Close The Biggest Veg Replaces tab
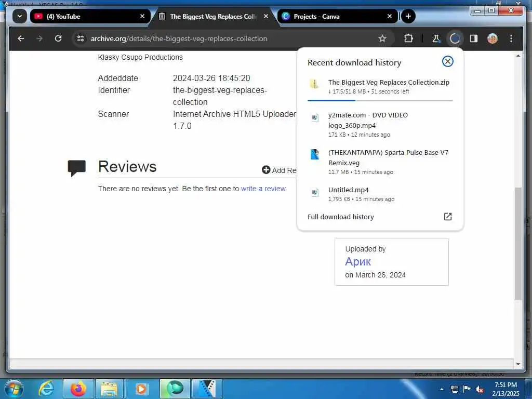 265,16
